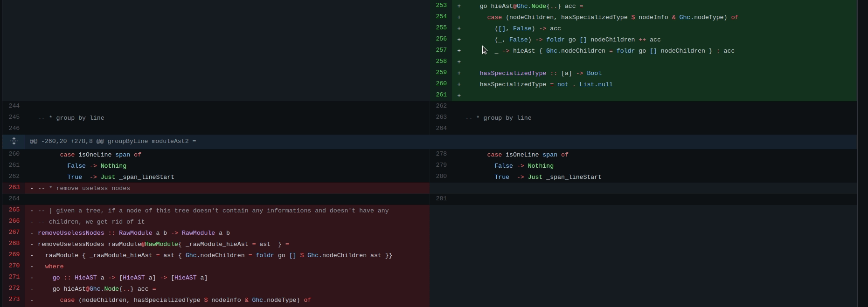
Task: Click deleted 'where' keyword line
Action: [54, 266]
